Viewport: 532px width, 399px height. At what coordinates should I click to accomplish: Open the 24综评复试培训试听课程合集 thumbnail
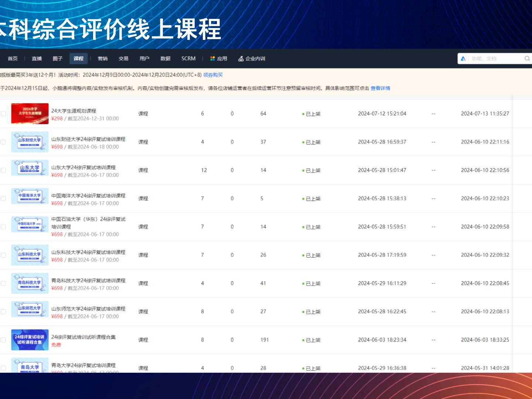pyautogui.click(x=30, y=340)
